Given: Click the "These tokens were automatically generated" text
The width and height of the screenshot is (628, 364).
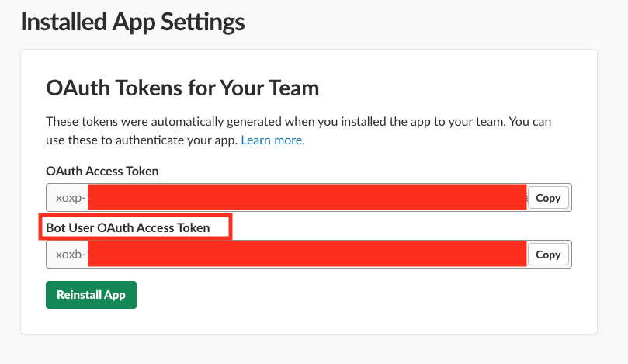Looking at the screenshot, I should pos(155,122).
